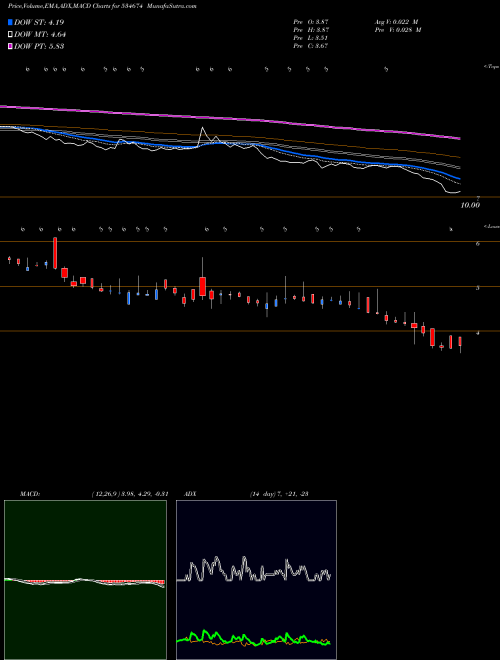Image resolution: width=500 pixels, height=660 pixels.
Task: Click the MunafaSutra.com title text
Action: point(174,6)
